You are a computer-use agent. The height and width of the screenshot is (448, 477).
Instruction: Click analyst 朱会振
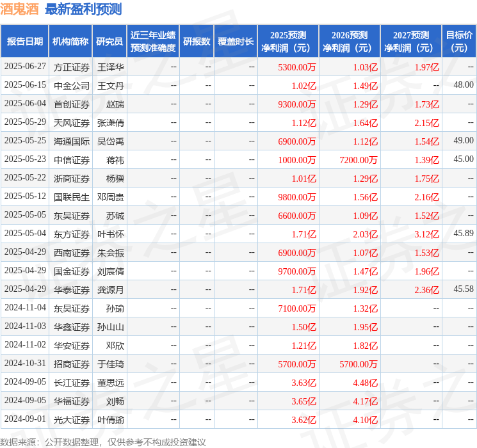tap(110, 253)
